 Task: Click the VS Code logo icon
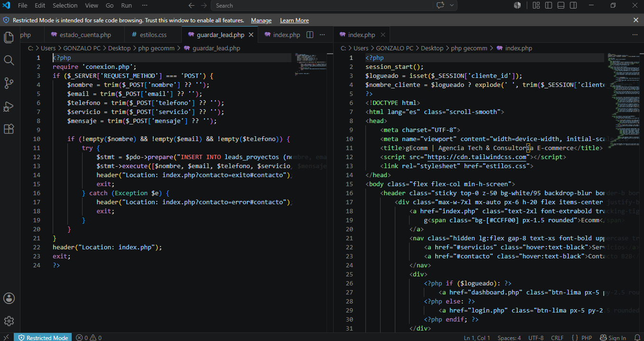point(7,6)
